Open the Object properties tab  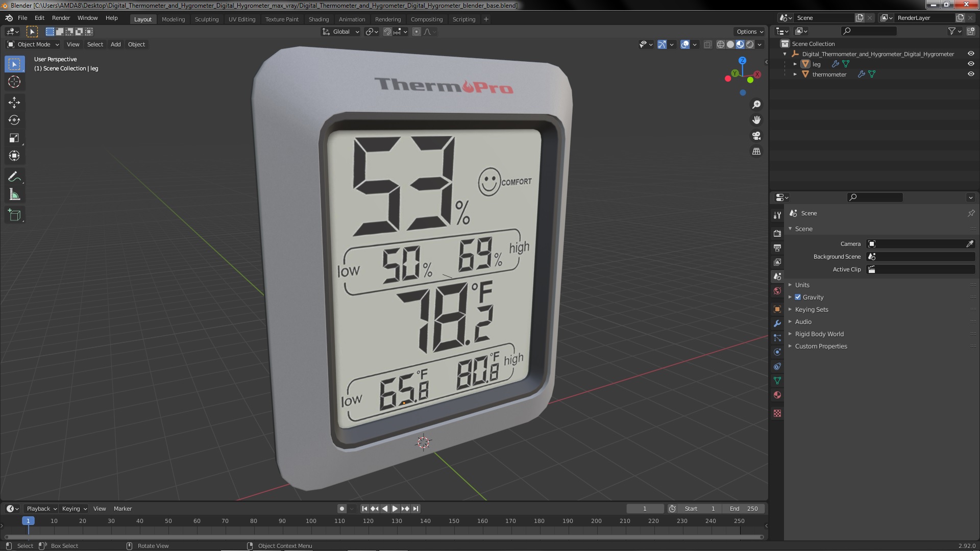(777, 309)
